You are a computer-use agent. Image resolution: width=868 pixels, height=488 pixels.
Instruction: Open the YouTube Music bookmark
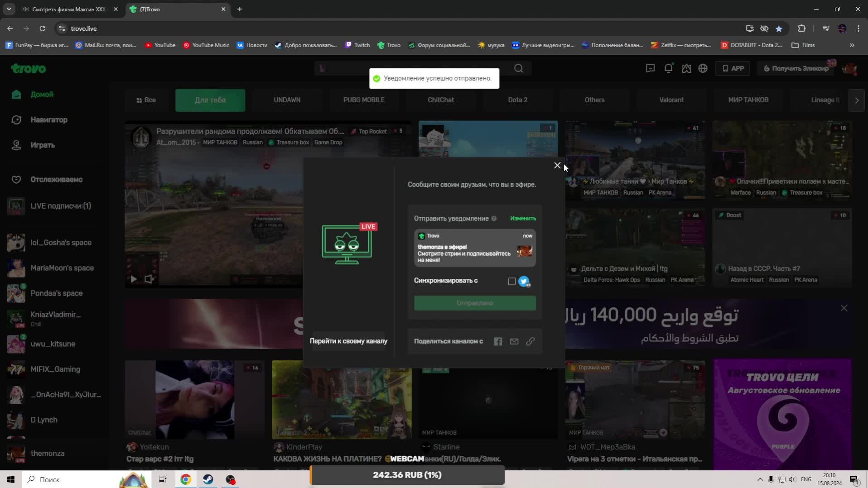pyautogui.click(x=206, y=45)
